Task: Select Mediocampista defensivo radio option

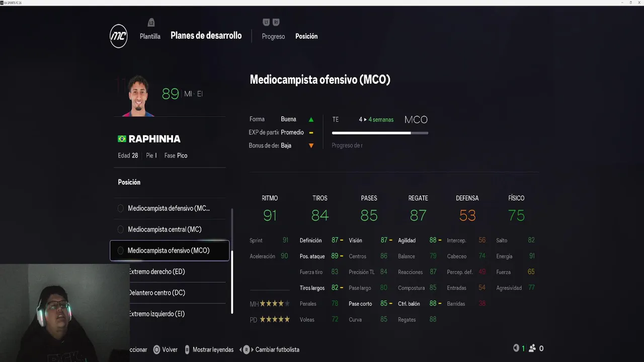Action: [121, 208]
